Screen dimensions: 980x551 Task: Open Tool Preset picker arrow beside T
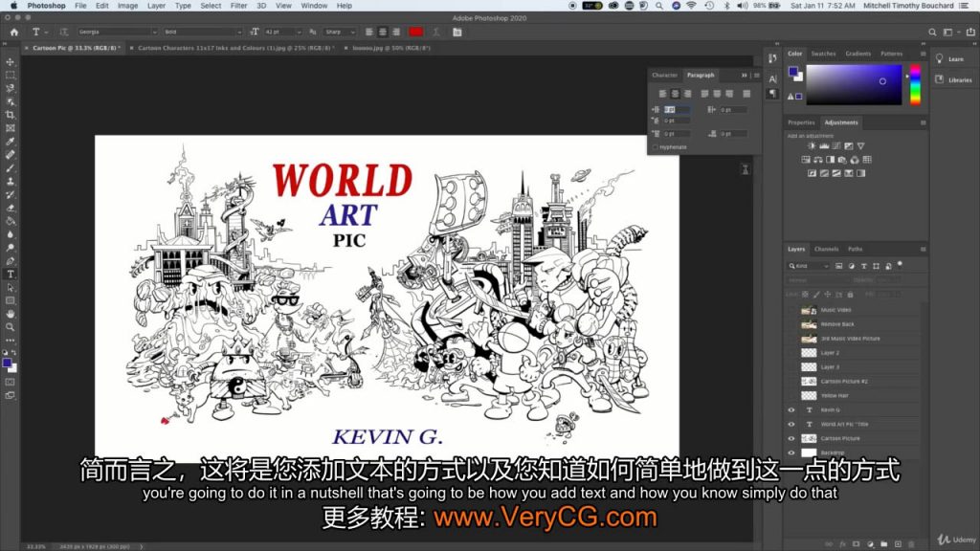[46, 33]
